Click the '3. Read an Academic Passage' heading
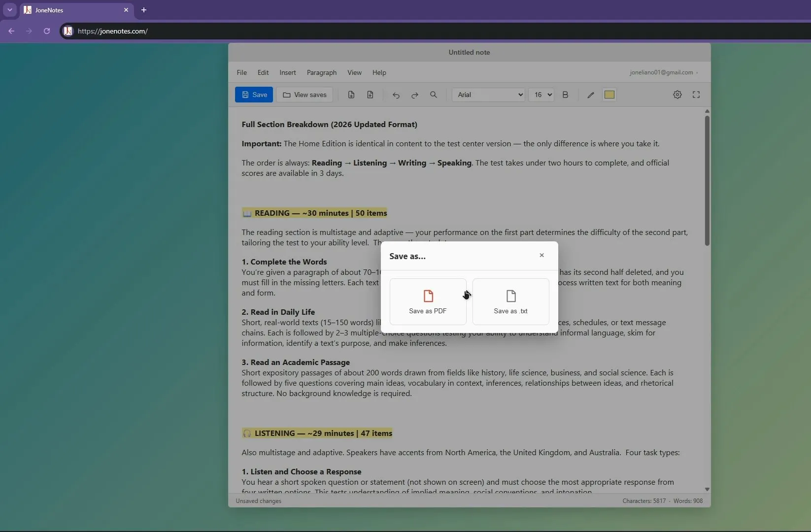The height and width of the screenshot is (532, 811). point(296,363)
